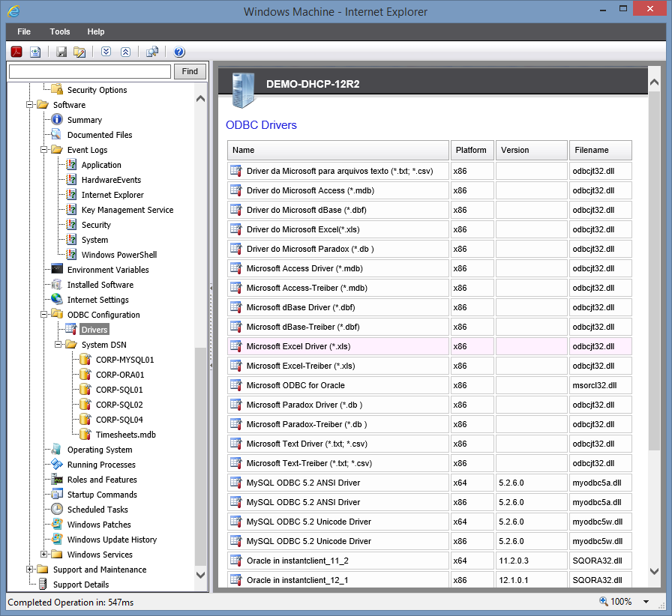Screen dimensions: 672x616
Task: Open the Tools menu
Action: (60, 31)
